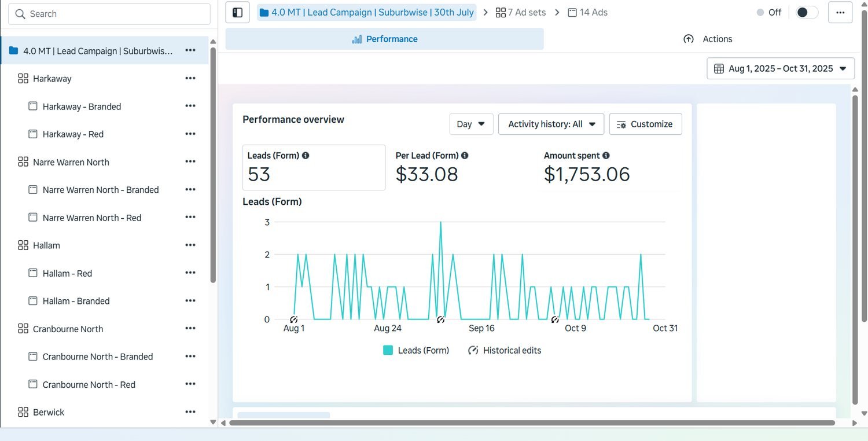
Task: Open ellipsis menu for the campaign row
Action: pos(190,50)
